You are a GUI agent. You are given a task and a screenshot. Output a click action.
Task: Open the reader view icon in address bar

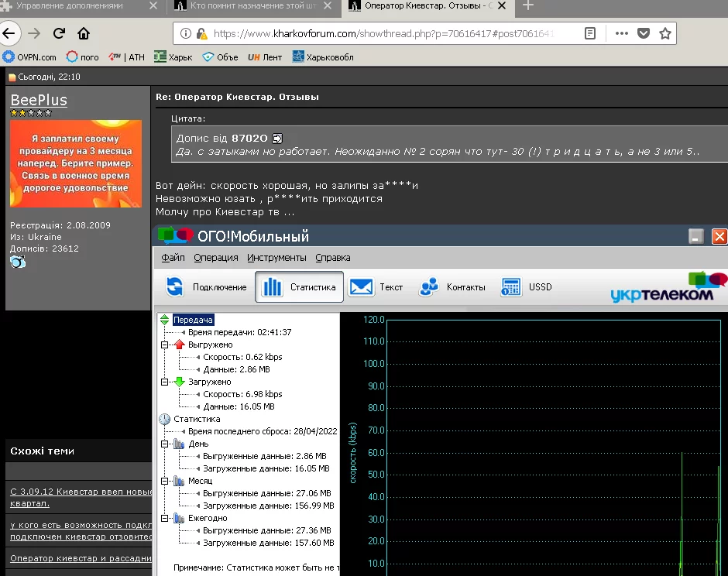pyautogui.click(x=589, y=33)
